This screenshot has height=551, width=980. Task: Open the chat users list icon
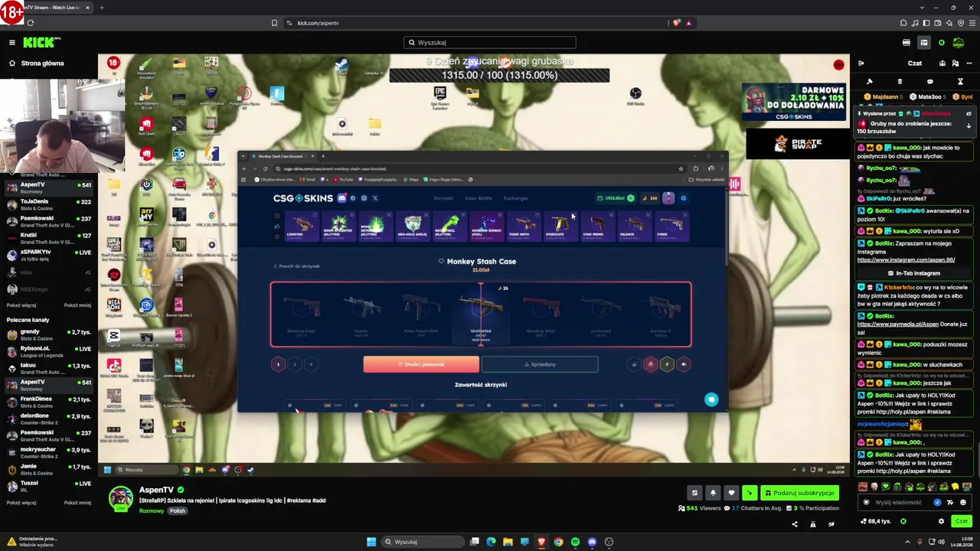[955, 64]
